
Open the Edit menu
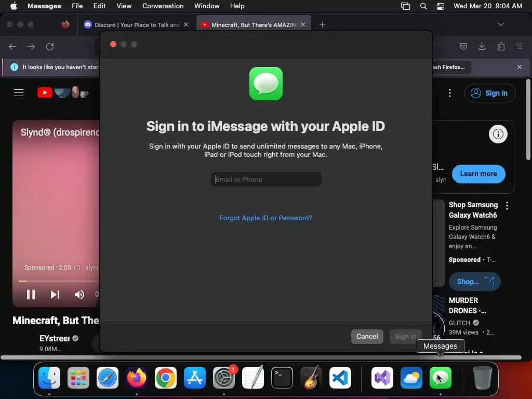coord(99,6)
